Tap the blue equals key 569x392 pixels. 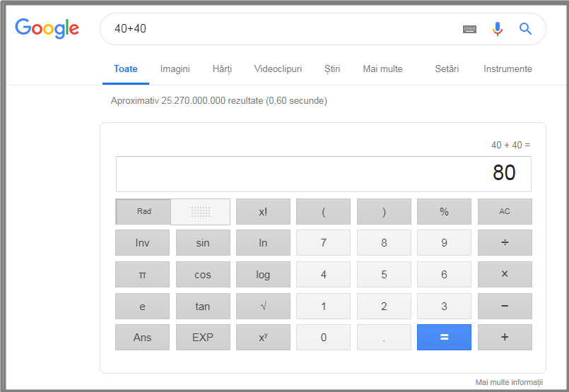(x=444, y=337)
